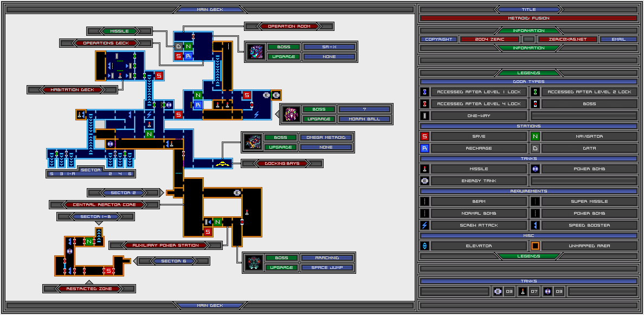The width and height of the screenshot is (644, 315).
Task: Click the Copyright label button
Action: point(439,39)
